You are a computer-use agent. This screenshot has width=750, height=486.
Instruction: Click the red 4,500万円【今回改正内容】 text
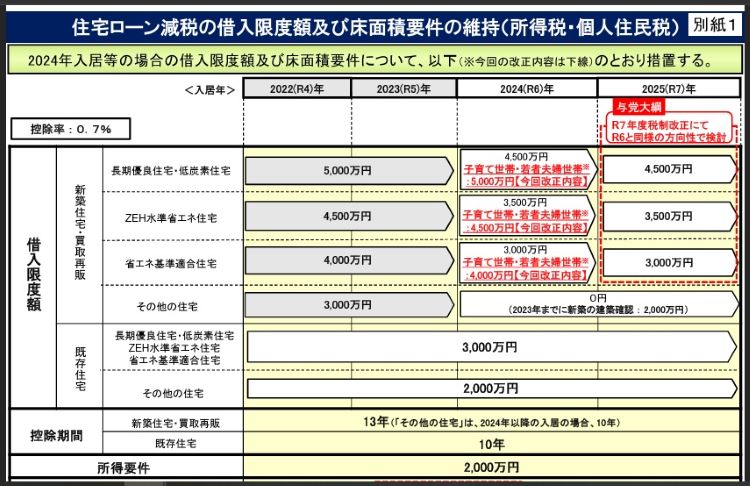526,228
